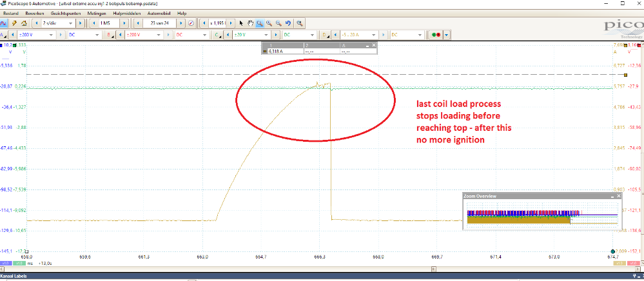The image size is (644, 281).
Task: Click the lightning auto setup icon
Action: click(x=14, y=23)
